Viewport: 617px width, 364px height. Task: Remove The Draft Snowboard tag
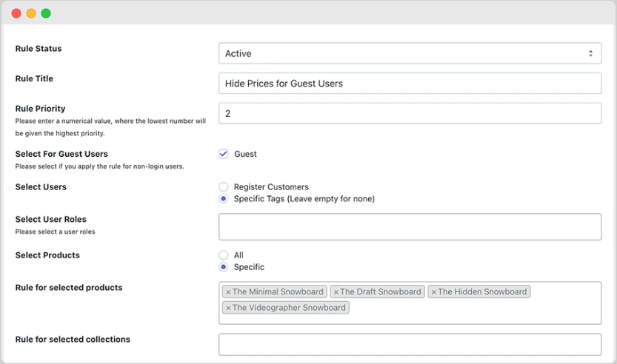click(336, 292)
